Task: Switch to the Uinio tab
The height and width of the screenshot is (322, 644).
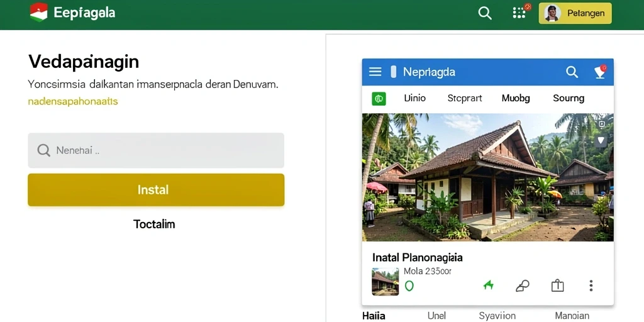Action: pyautogui.click(x=415, y=98)
